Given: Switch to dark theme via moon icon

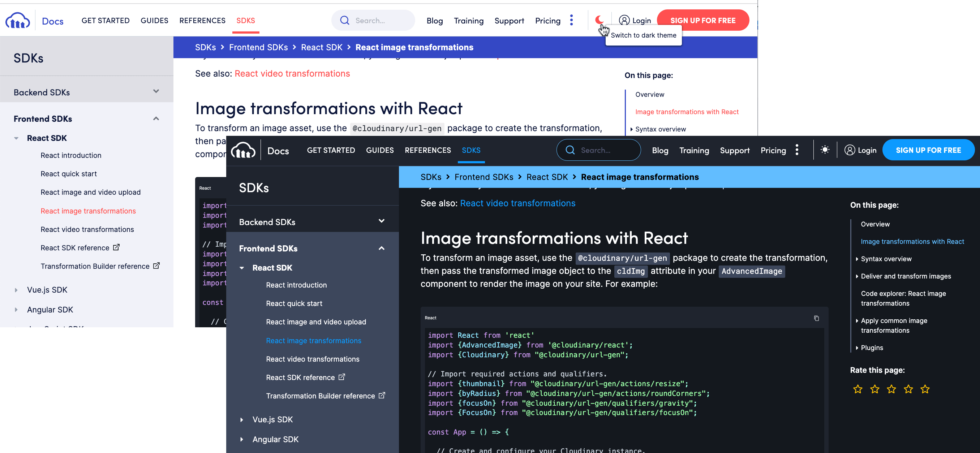Looking at the screenshot, I should [599, 20].
